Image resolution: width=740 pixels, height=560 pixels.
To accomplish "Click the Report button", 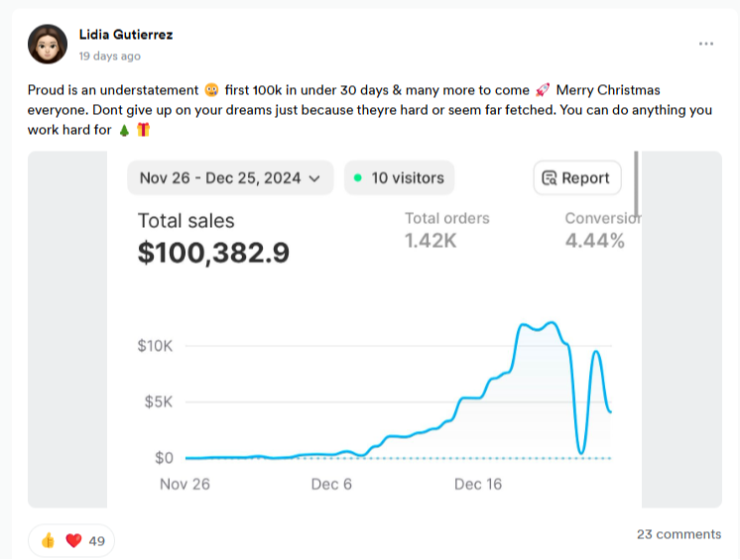I will tap(576, 178).
